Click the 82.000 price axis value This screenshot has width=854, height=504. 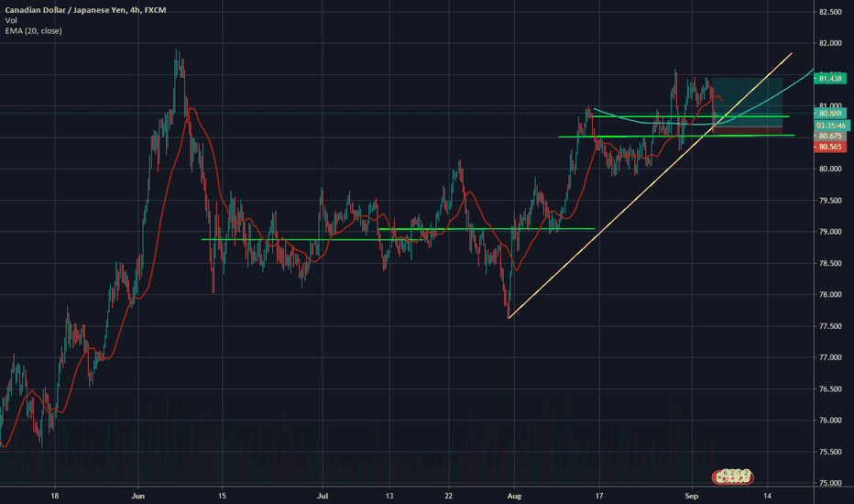[x=830, y=43]
